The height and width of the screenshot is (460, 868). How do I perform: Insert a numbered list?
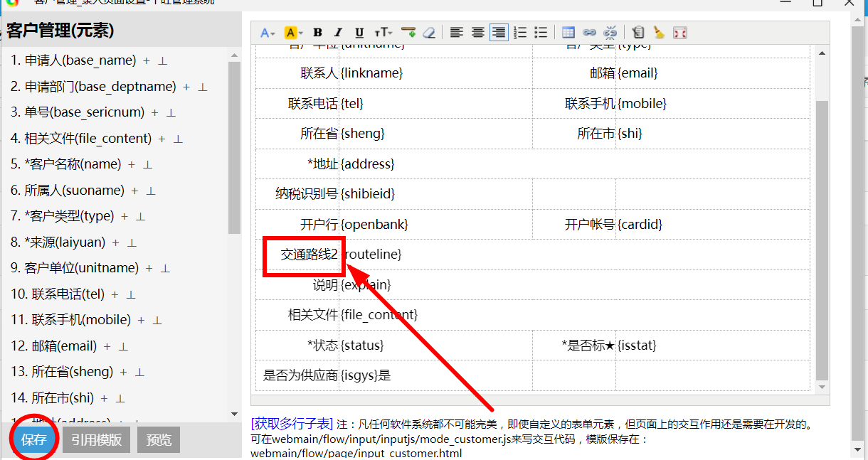(520, 33)
